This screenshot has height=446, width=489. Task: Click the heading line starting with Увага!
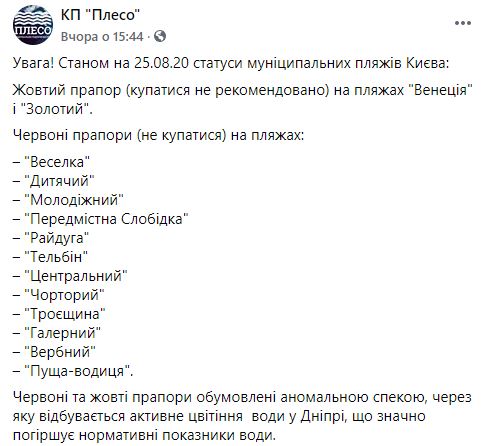[x=231, y=63]
